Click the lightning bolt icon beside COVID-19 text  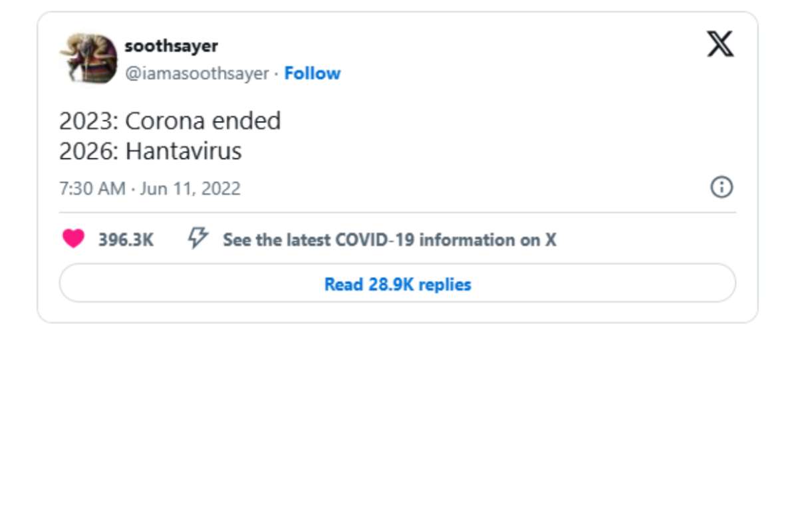pyautogui.click(x=198, y=237)
